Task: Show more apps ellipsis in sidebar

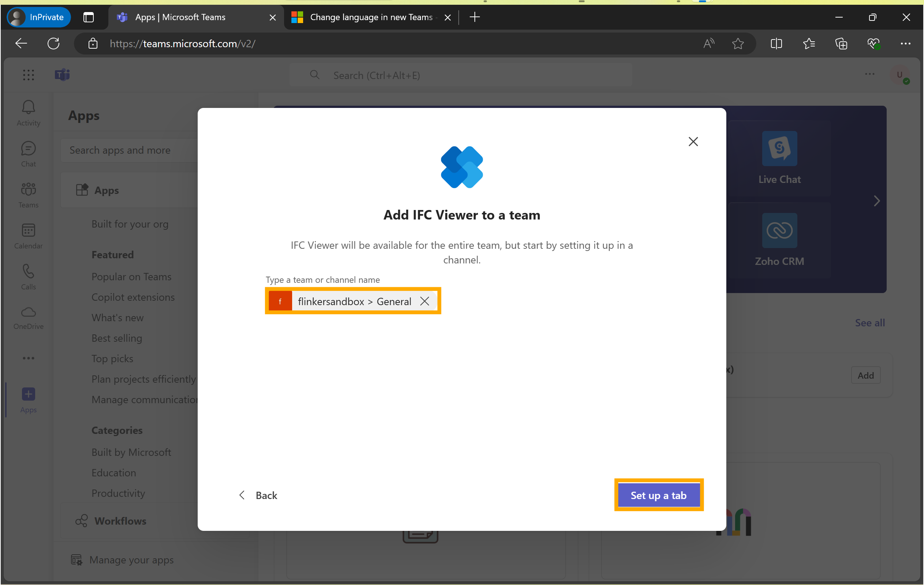Action: [x=29, y=358]
